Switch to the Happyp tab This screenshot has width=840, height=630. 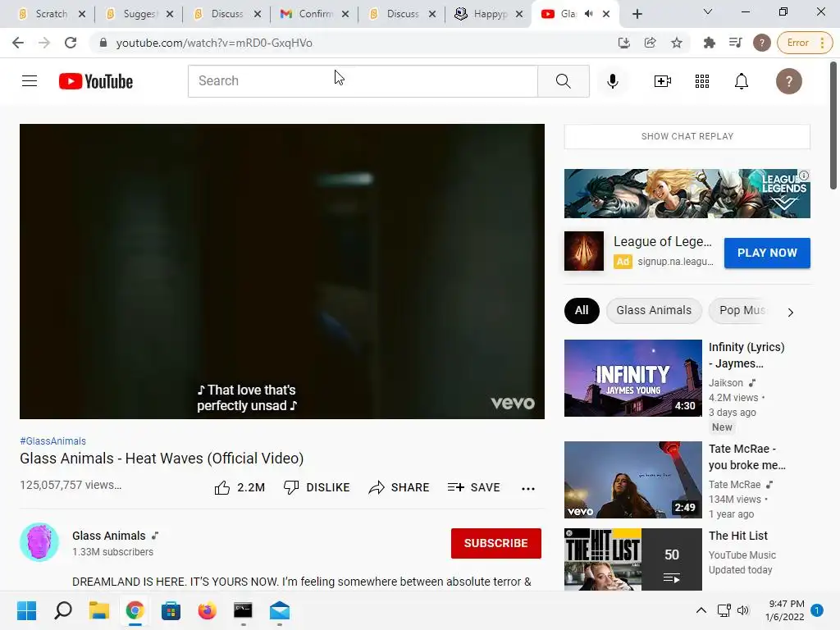pos(490,14)
